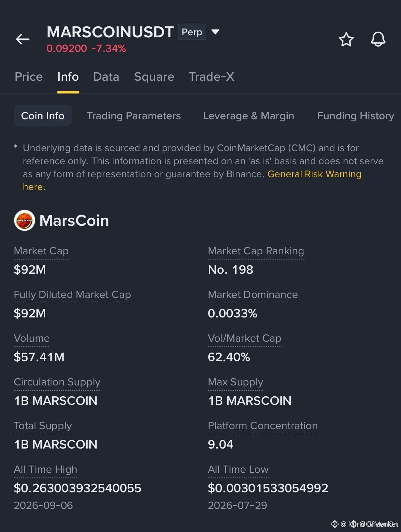Click the MarsCoin logo icon
401x532 pixels.
(x=25, y=220)
